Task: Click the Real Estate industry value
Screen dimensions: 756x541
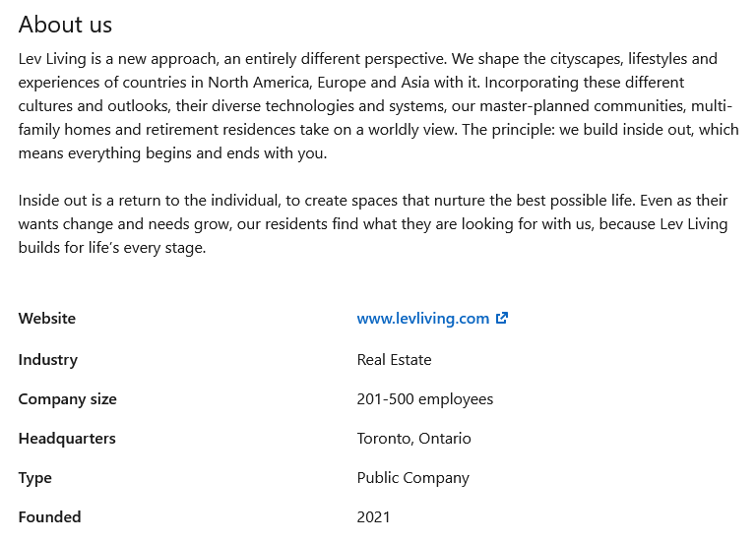Action: pos(394,360)
